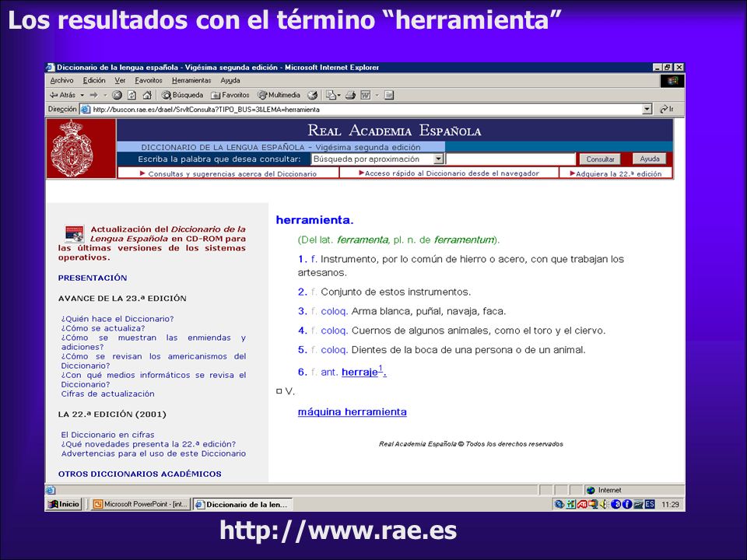747x560 pixels.
Task: Open the Ayuda menu in the menu bar
Action: (230, 80)
